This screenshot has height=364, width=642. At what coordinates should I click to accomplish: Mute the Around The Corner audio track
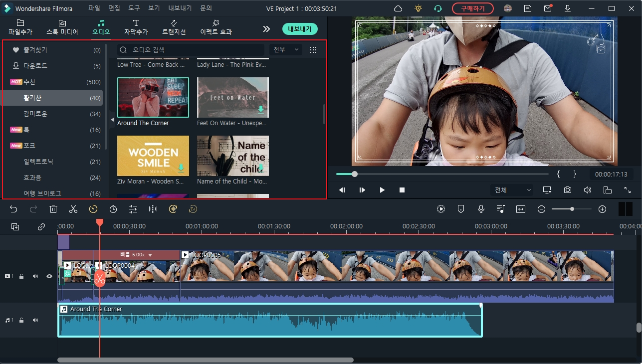click(35, 320)
